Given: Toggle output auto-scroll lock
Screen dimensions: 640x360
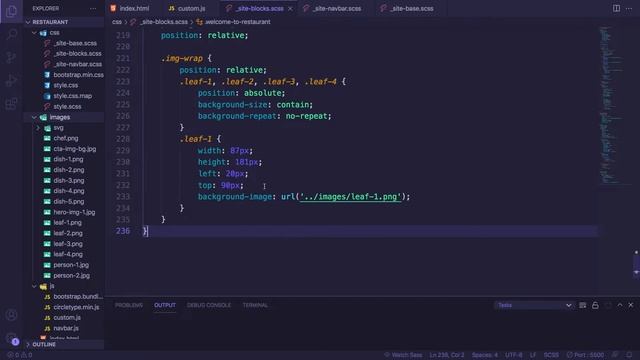Looking at the screenshot, I should coord(595,305).
